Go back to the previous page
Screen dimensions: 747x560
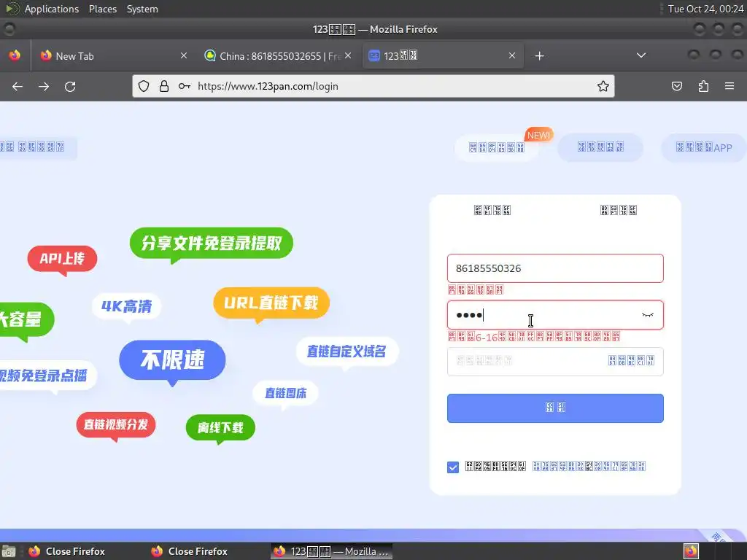point(18,86)
